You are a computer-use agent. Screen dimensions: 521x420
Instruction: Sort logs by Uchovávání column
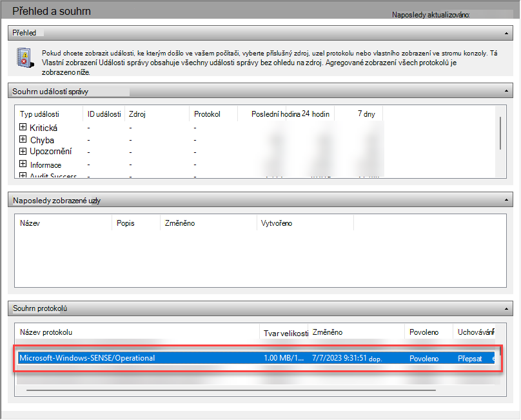(475, 332)
